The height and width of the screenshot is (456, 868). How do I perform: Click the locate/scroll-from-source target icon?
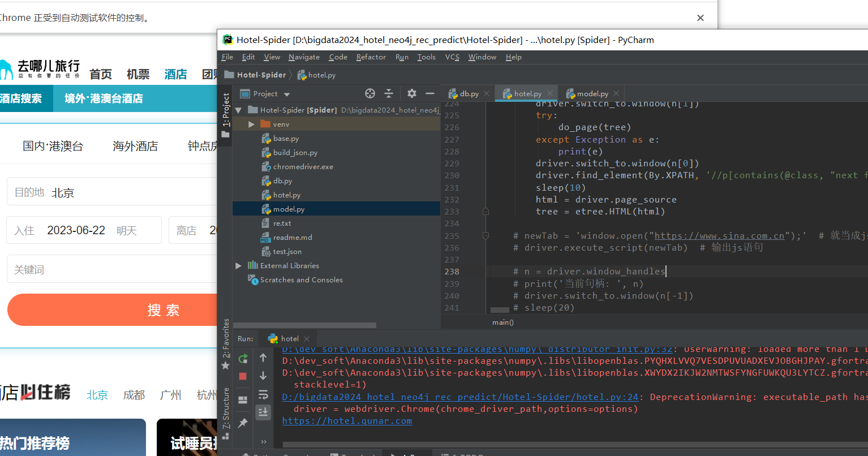[x=370, y=93]
